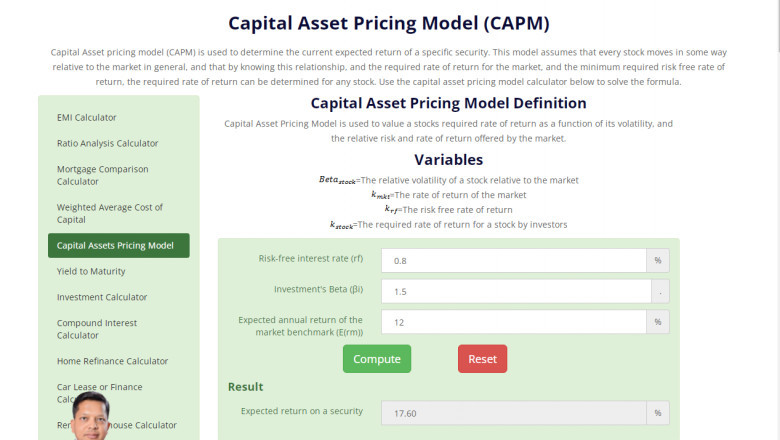Click the Risk-free interest rate field
Viewport: 780px width, 440px height.
pos(515,260)
